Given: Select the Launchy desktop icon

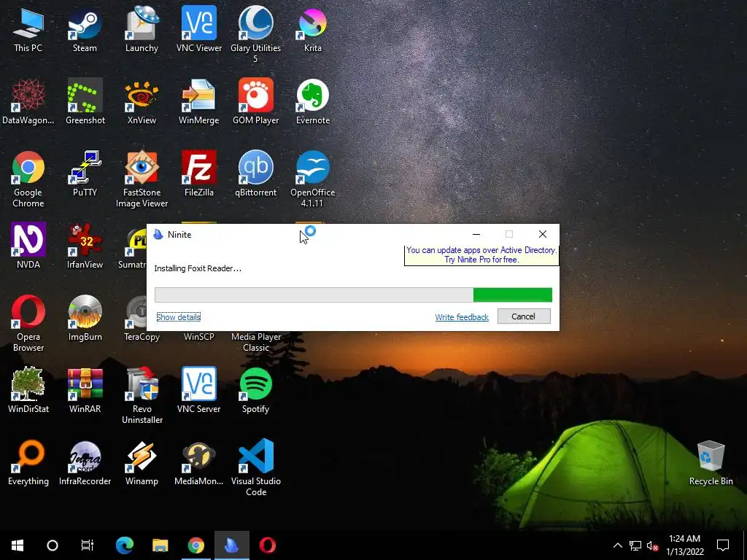Looking at the screenshot, I should pos(142,28).
